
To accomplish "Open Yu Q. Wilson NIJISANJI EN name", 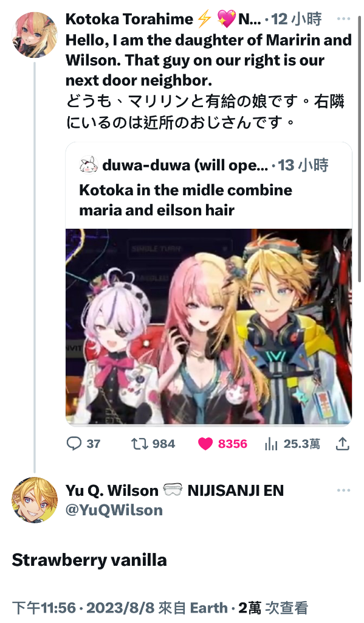I will [x=174, y=491].
